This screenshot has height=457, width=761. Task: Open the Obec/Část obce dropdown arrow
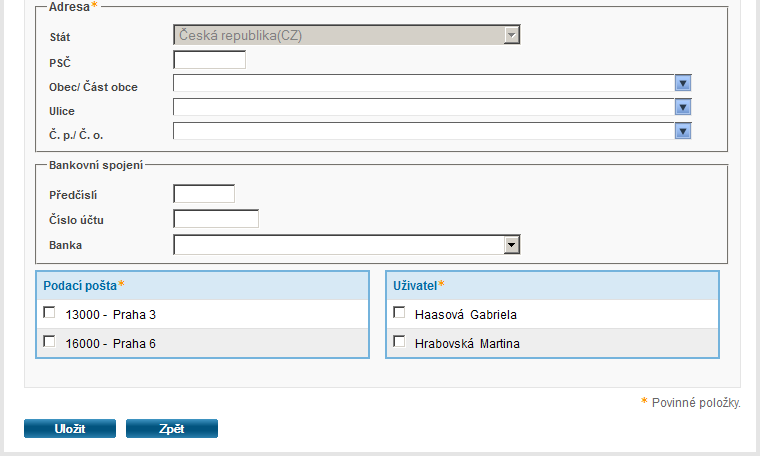coord(683,83)
